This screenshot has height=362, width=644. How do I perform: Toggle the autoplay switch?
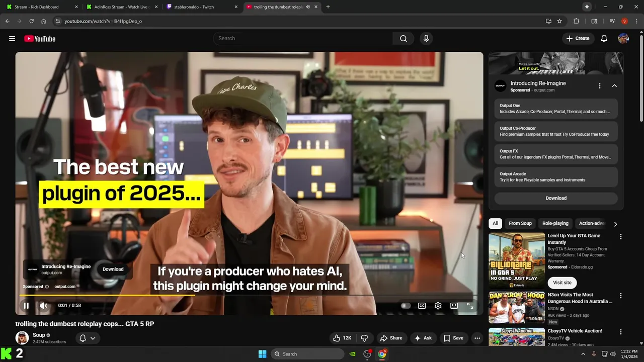point(405,306)
